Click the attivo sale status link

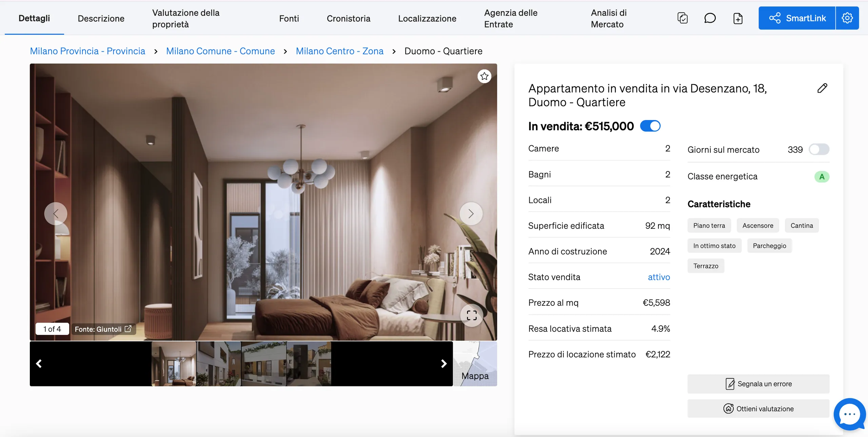pos(659,277)
